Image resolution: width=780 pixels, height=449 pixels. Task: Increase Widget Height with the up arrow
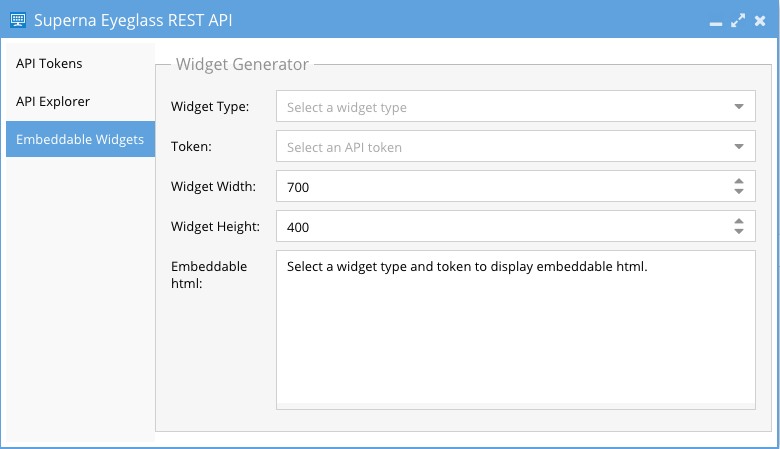[x=738, y=221]
